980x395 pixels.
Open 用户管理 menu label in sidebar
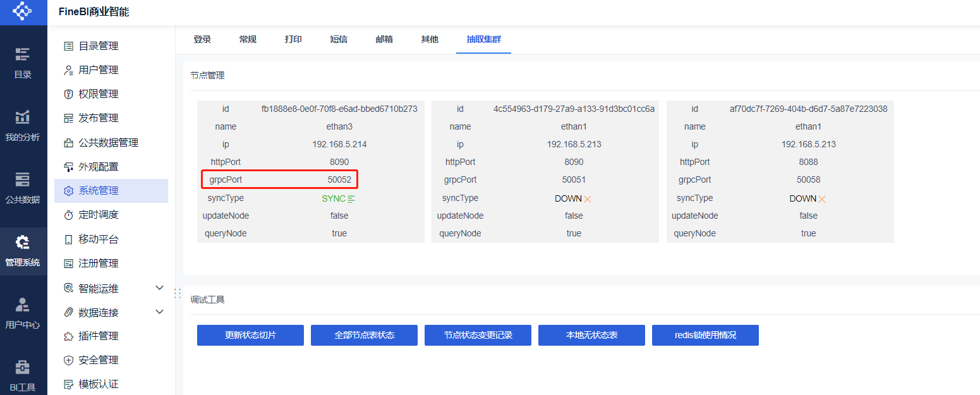pyautogui.click(x=99, y=70)
